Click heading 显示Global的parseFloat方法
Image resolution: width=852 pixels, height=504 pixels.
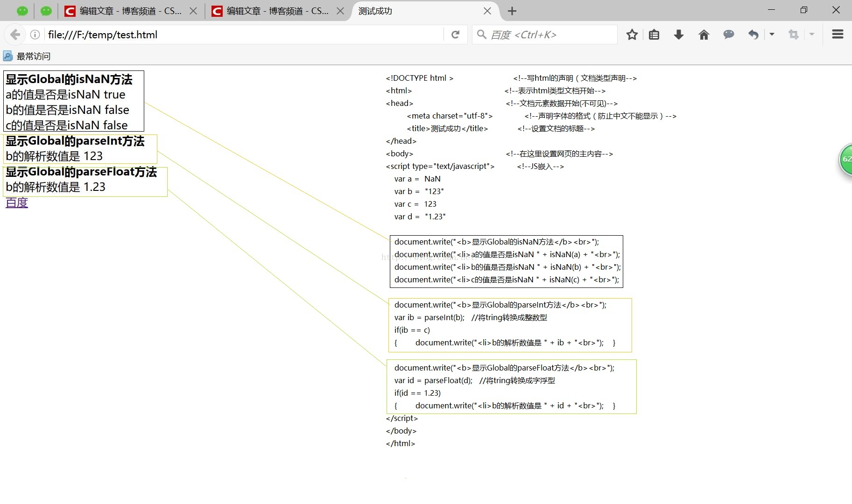(81, 172)
